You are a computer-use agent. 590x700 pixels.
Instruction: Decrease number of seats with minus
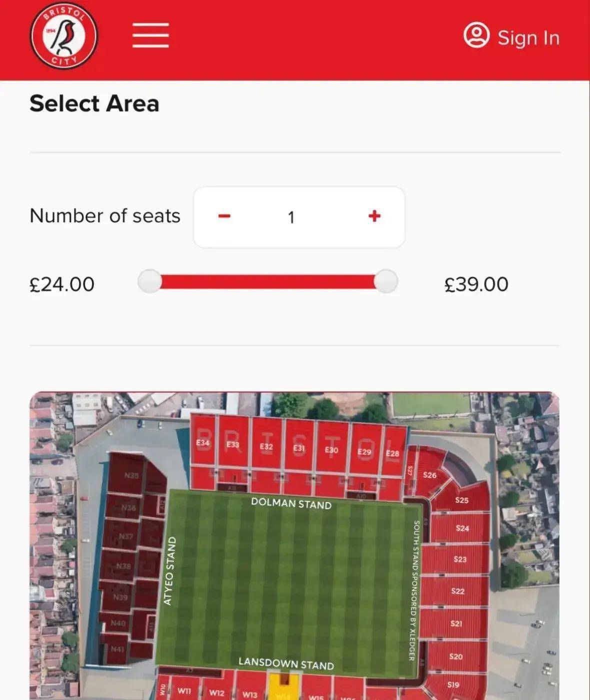[224, 216]
